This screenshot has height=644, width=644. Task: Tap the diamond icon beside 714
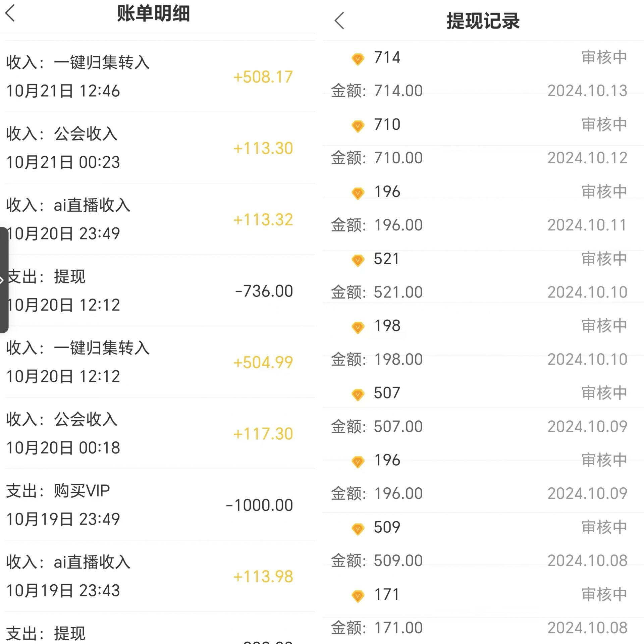pos(358,59)
